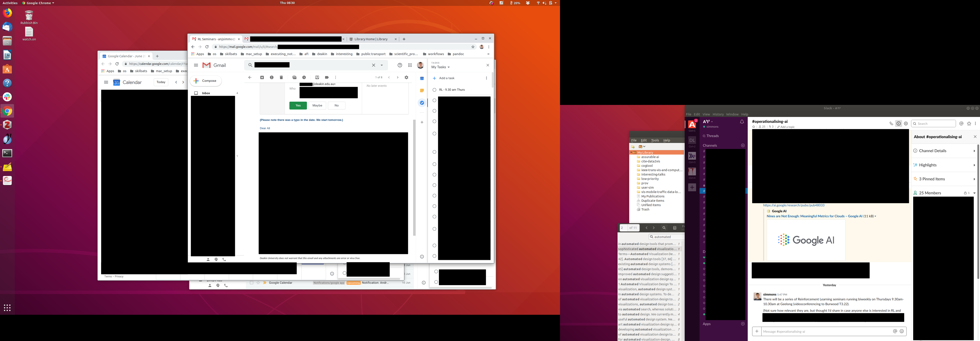
Task: Open Google Keep in side panel
Action: tap(422, 90)
